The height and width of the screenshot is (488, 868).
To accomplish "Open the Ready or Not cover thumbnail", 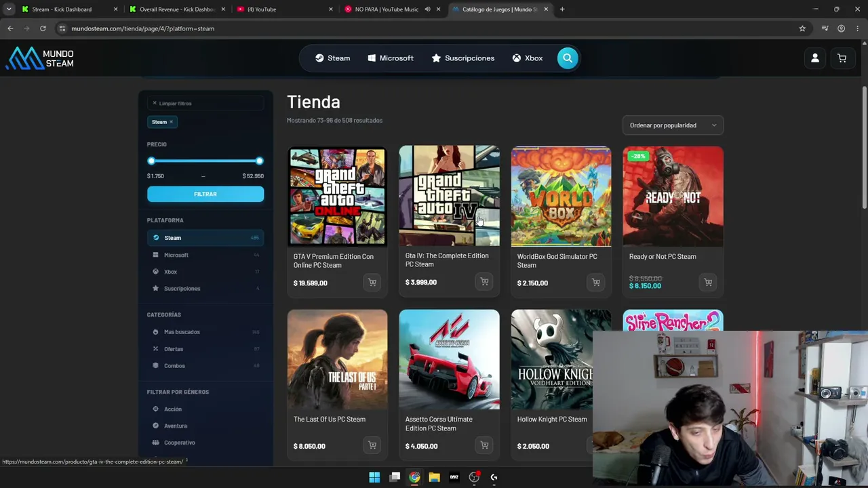I will pos(673,197).
